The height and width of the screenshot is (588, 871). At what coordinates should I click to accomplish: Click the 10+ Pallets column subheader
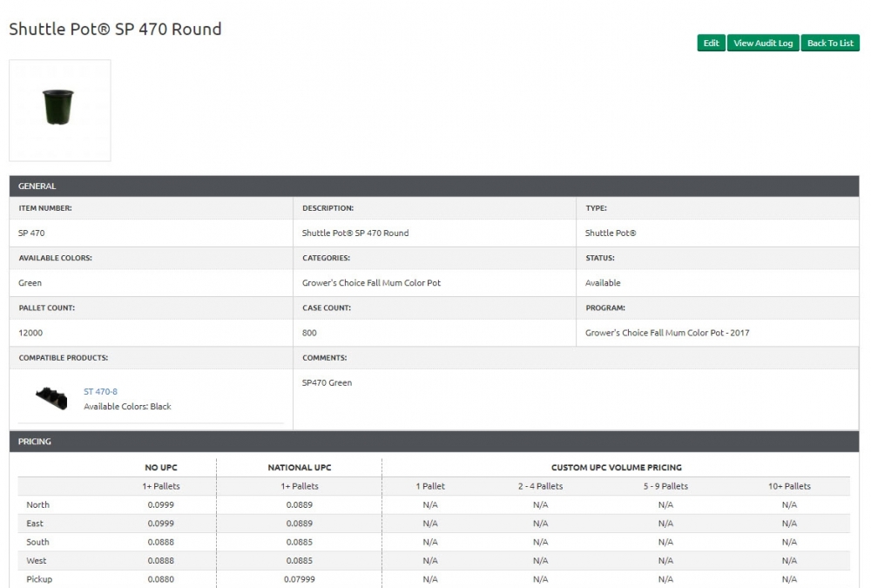click(789, 486)
